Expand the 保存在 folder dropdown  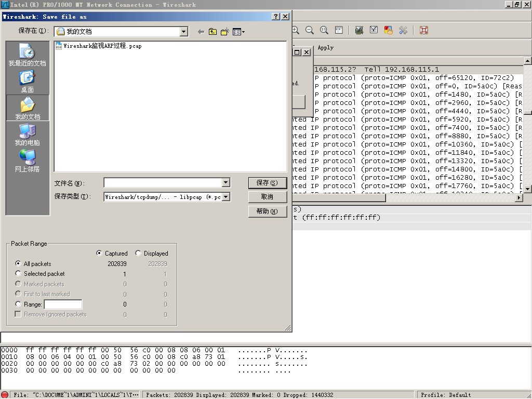[184, 32]
